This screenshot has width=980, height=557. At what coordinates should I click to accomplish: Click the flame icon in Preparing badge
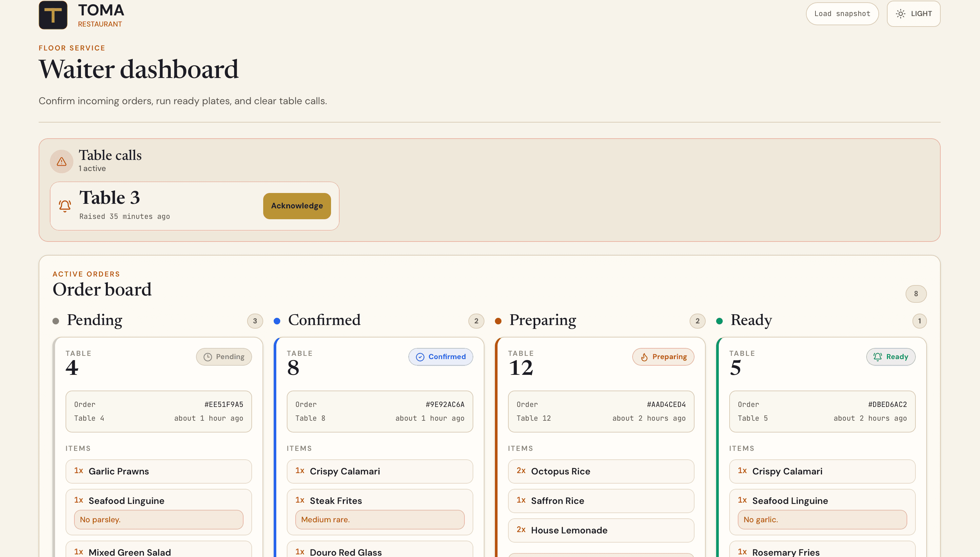coord(644,357)
